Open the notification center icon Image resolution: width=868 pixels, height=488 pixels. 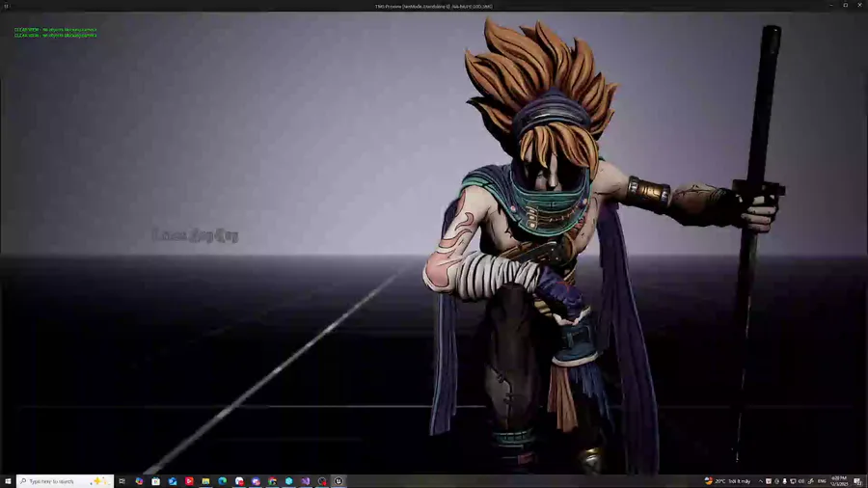857,481
